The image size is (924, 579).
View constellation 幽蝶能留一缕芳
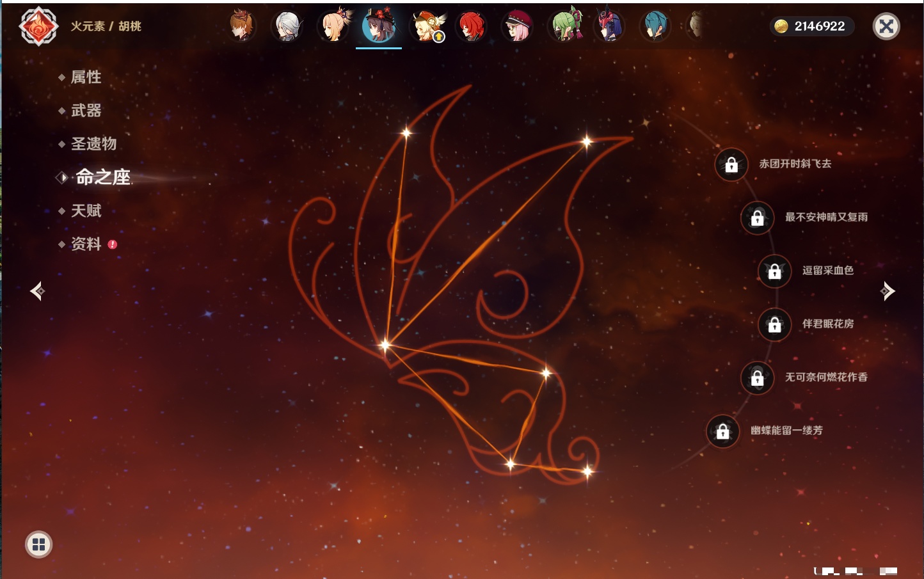point(787,431)
